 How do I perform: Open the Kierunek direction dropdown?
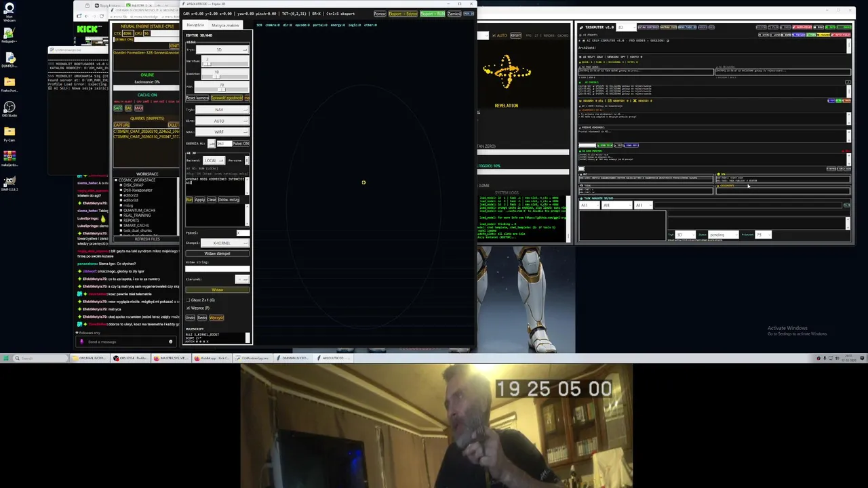242,279
